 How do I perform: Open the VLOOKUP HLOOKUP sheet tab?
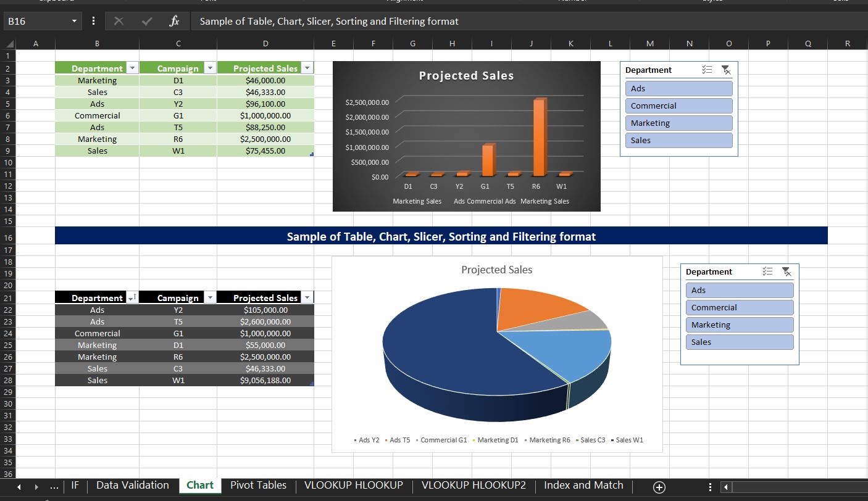pyautogui.click(x=354, y=486)
